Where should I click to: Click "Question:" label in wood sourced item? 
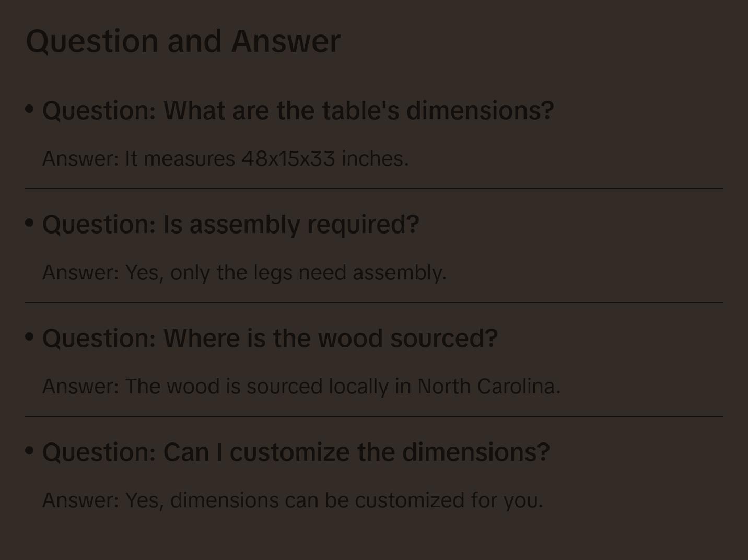tap(99, 338)
